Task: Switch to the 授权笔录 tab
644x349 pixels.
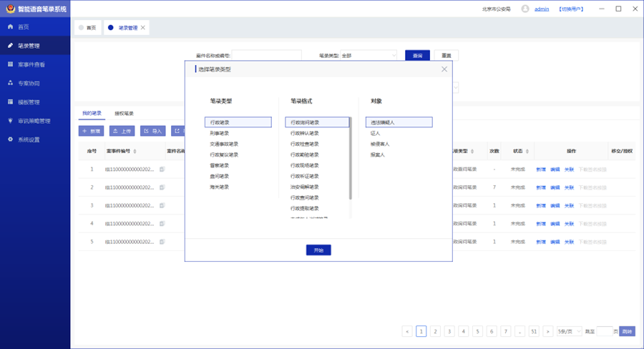Action: [x=125, y=114]
